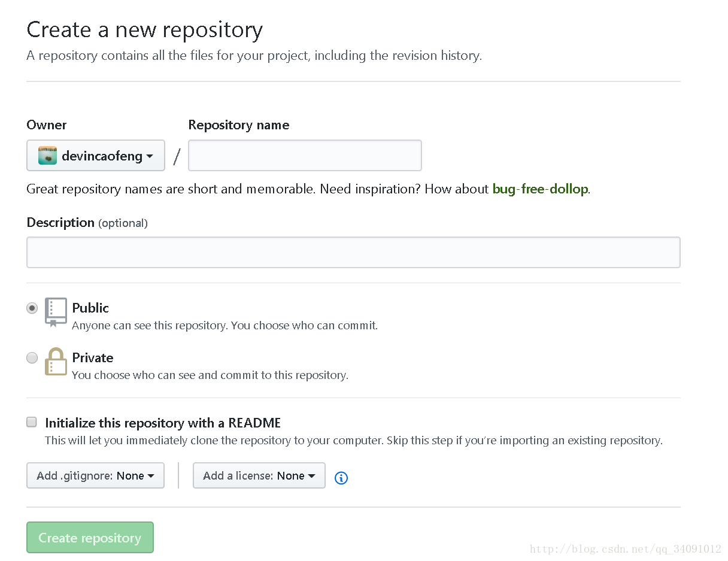The image size is (728, 561).
Task: Expand the Add a license dropdown
Action: 259,475
